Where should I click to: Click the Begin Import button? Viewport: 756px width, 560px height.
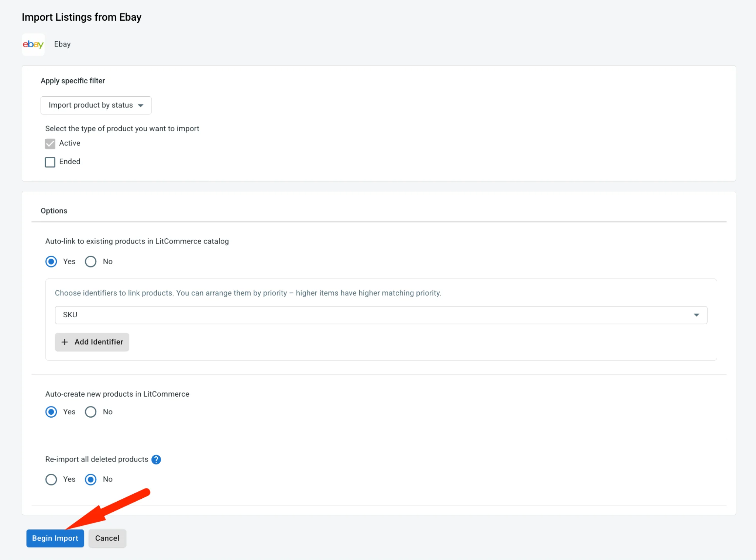[x=55, y=538]
